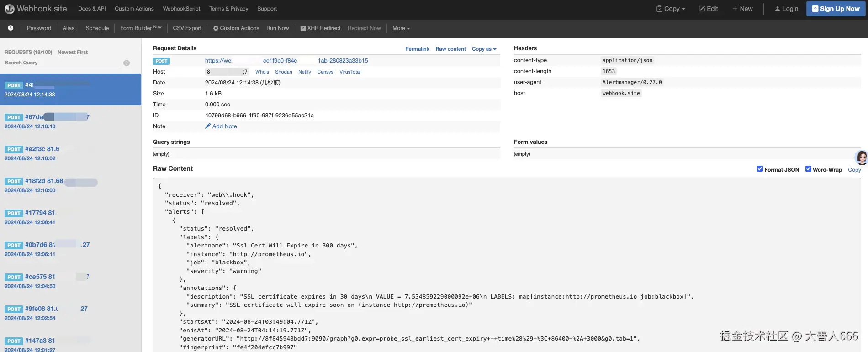Toggle request sort order Newest First

pos(73,52)
